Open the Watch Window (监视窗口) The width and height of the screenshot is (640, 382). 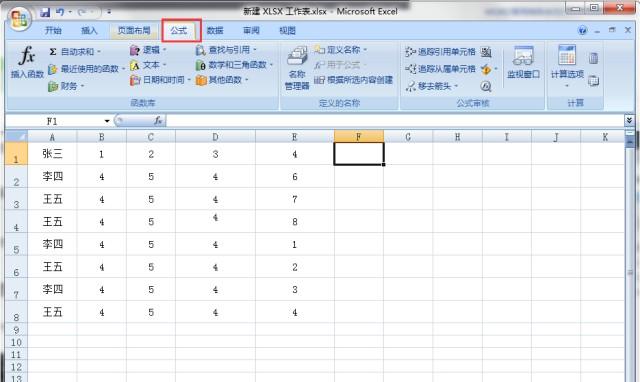[x=523, y=62]
